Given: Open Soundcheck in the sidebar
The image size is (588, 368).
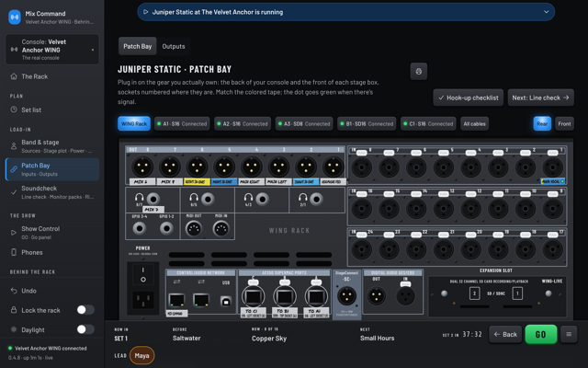Looking at the screenshot, I should 52,192.
